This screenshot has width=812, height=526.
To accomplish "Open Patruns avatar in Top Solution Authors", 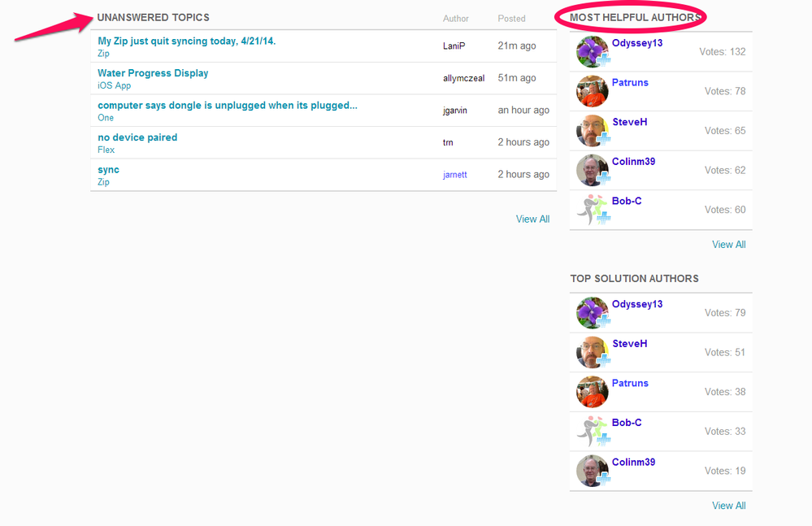I will pyautogui.click(x=593, y=392).
